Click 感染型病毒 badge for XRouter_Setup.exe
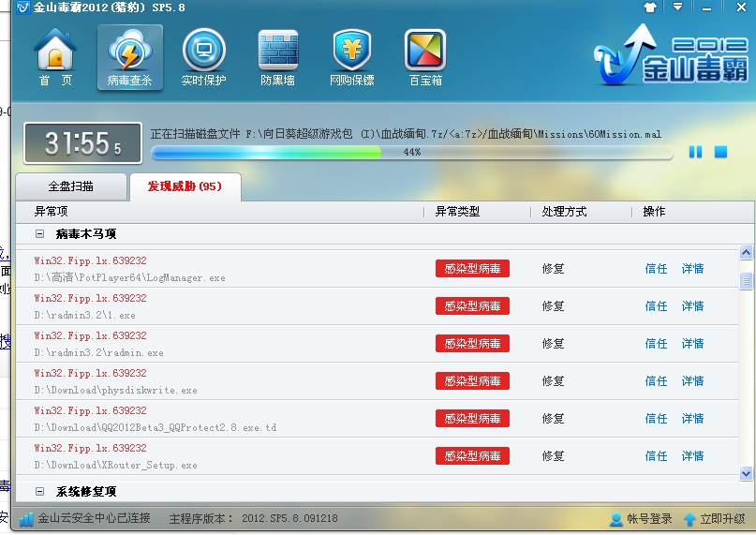Viewport: 756px width, 535px height. point(472,456)
